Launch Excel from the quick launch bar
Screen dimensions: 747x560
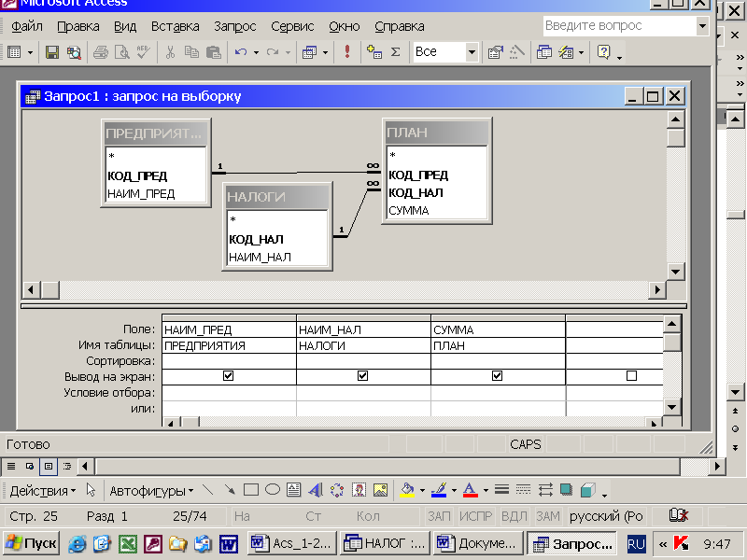[x=128, y=543]
